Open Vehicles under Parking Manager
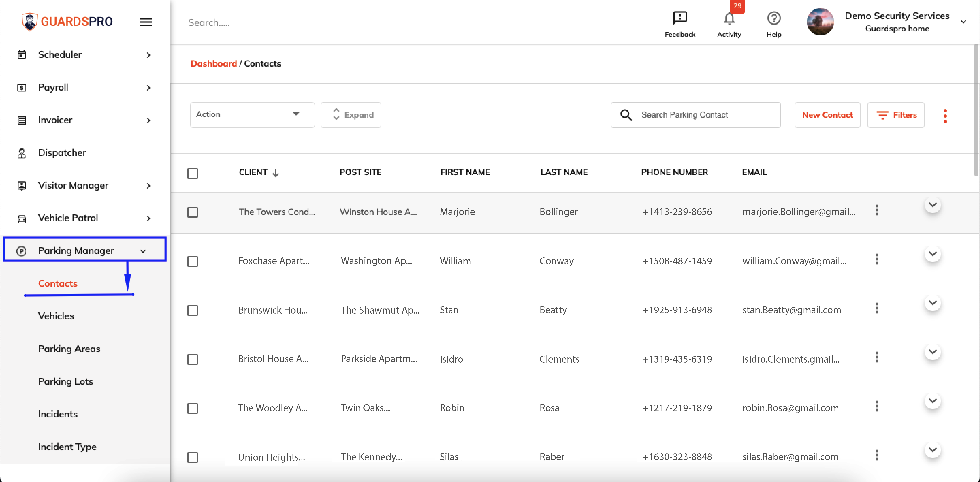Viewport: 980px width, 482px height. [56, 316]
